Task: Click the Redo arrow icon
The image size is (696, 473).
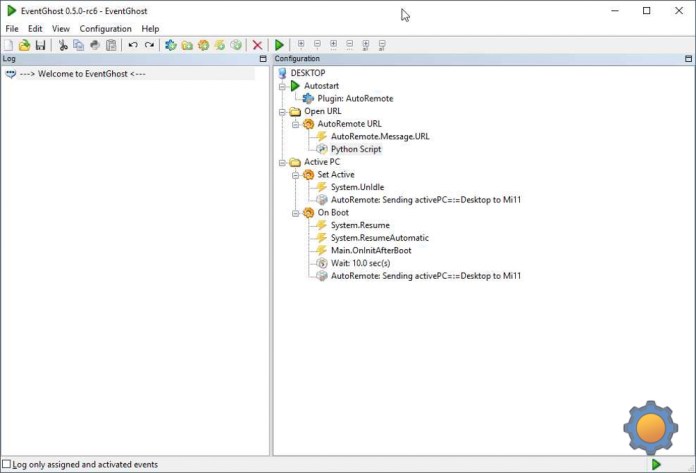Action: point(150,45)
